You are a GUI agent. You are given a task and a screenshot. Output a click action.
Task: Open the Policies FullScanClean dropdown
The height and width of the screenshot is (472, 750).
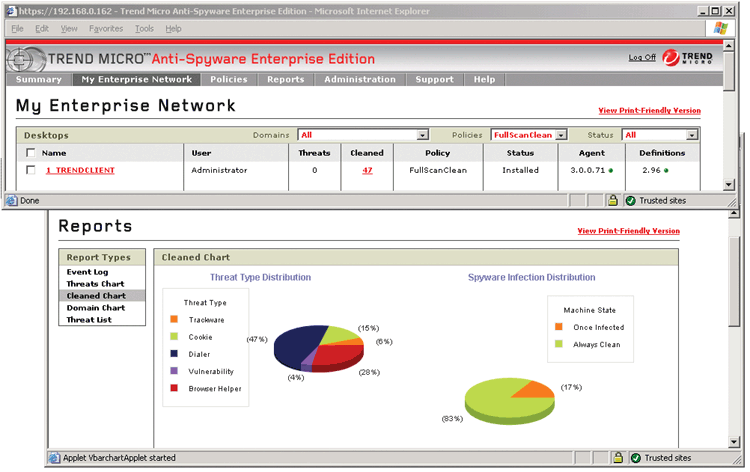click(562, 134)
